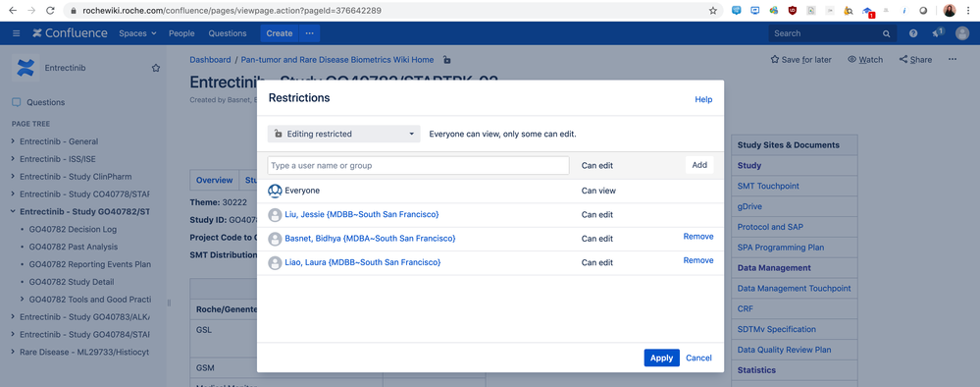
Task: Click the page restrictions unlock icon near breadcrumb
Action: (x=446, y=60)
